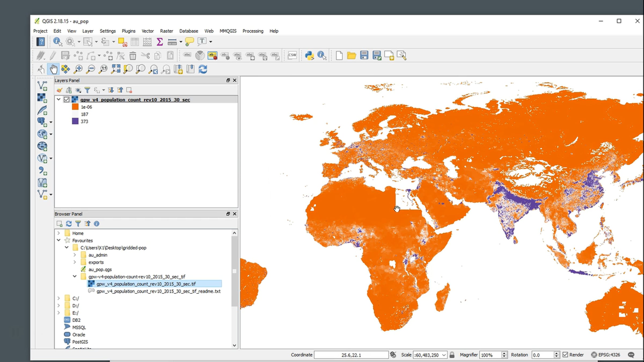Click the Add Raster Layer icon

[x=42, y=98]
